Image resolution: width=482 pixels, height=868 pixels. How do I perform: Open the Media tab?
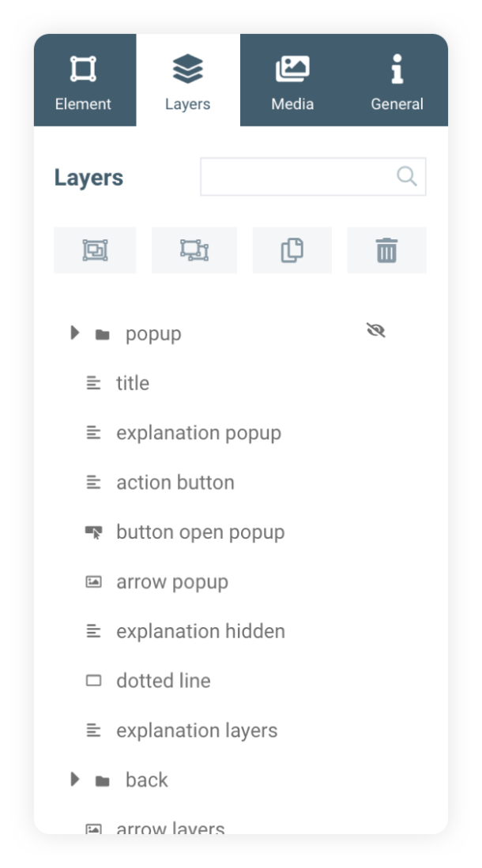(x=292, y=81)
